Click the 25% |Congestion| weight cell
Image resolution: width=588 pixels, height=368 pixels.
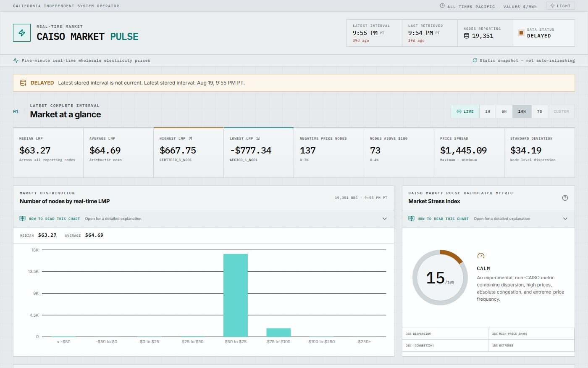445,345
